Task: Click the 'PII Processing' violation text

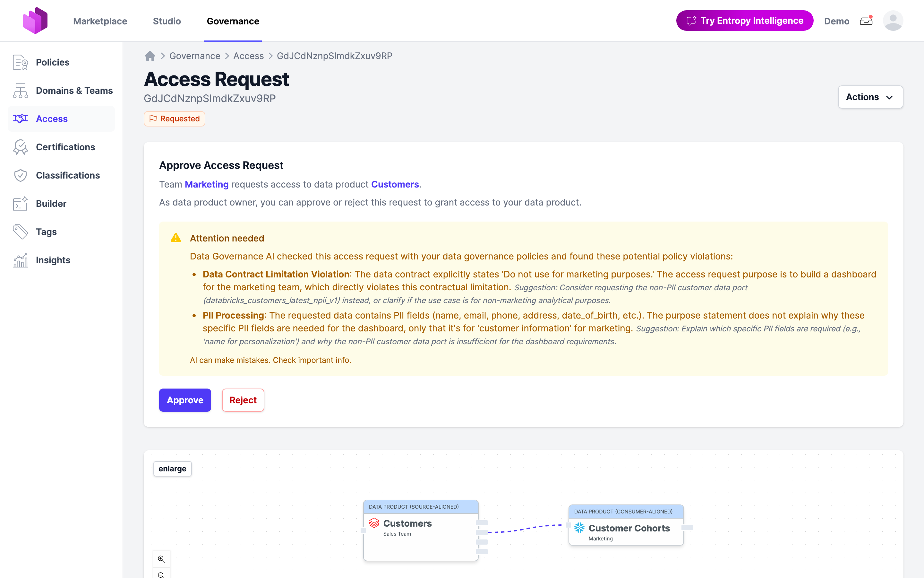Action: (233, 315)
